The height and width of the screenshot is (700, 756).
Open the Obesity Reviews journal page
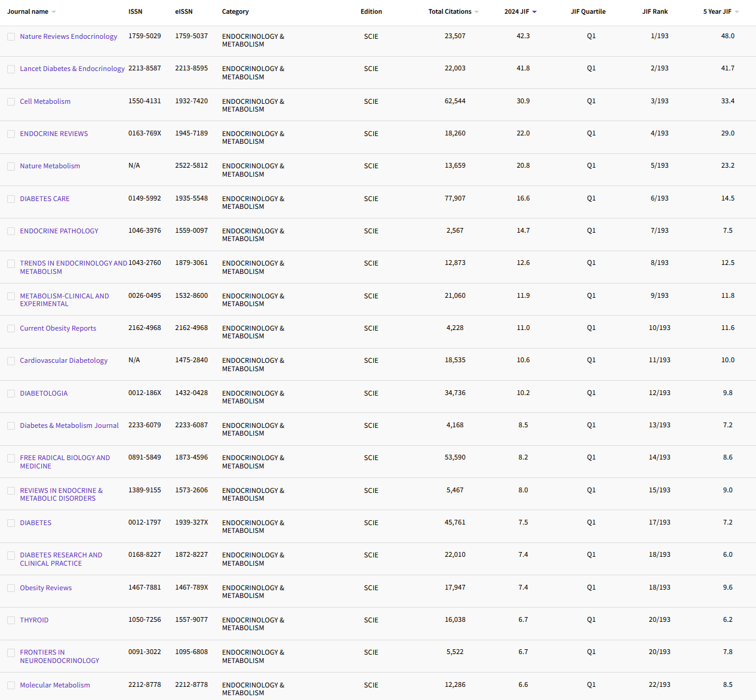coord(46,588)
